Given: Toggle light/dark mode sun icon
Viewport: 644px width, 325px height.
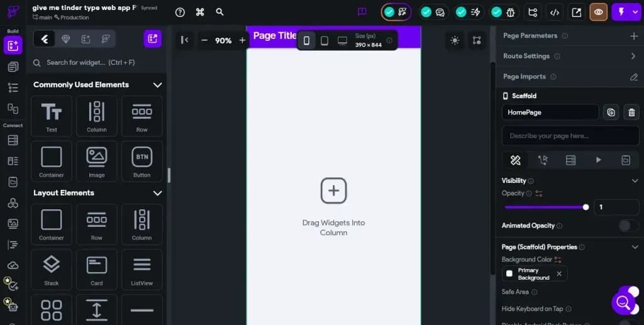Looking at the screenshot, I should [x=455, y=40].
